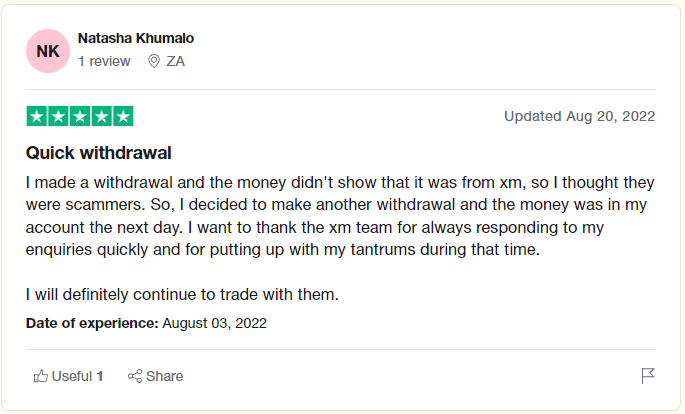Open the Quick withdrawal review title

point(98,153)
